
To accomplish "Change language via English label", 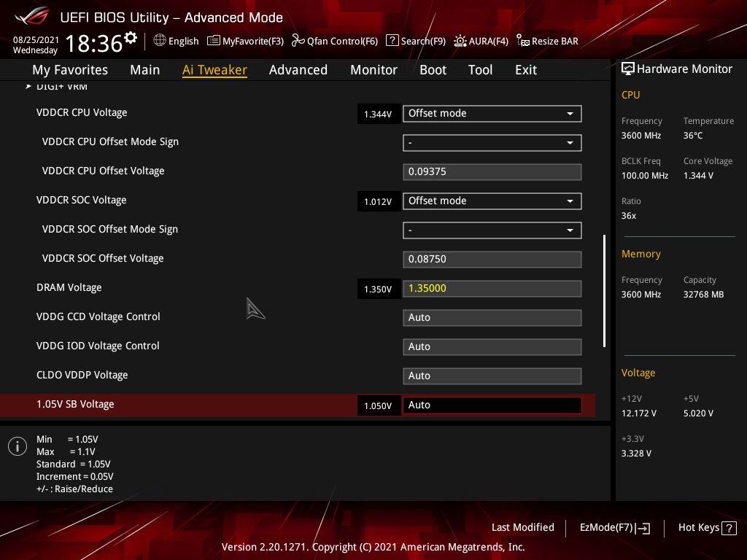I will 183,42.
